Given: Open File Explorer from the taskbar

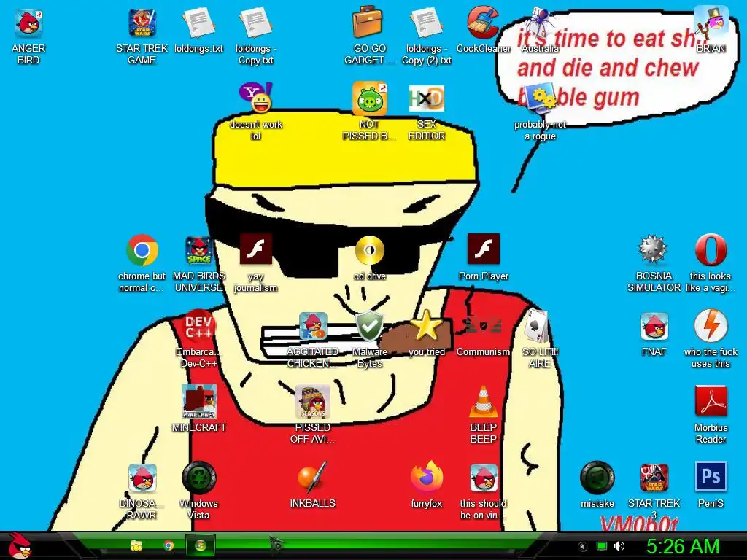Looking at the screenshot, I should pos(136,545).
